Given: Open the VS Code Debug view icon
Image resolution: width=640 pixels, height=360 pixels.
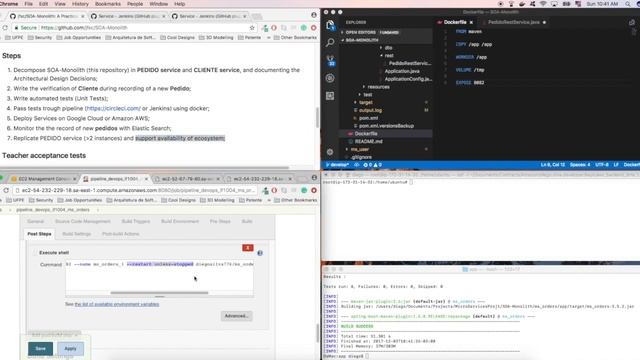Looking at the screenshot, I should point(330,78).
